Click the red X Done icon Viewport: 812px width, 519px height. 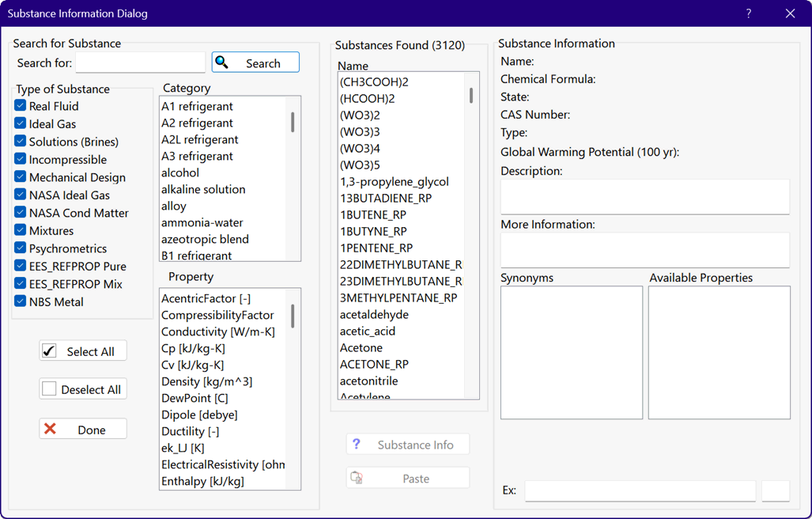click(x=50, y=430)
